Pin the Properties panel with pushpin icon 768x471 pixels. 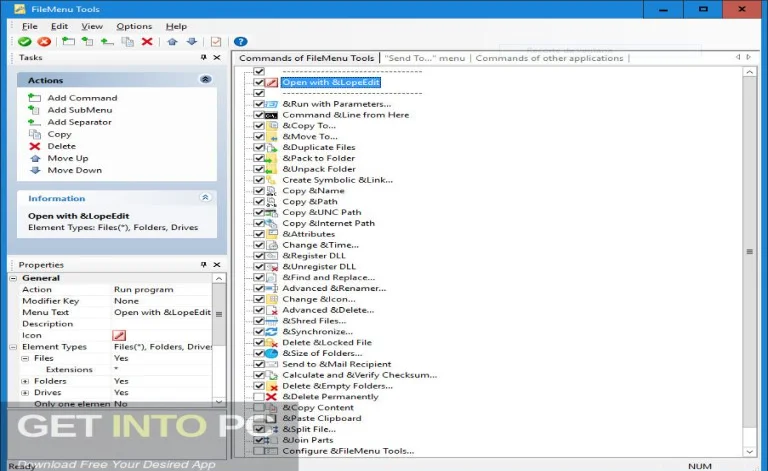coord(204,265)
